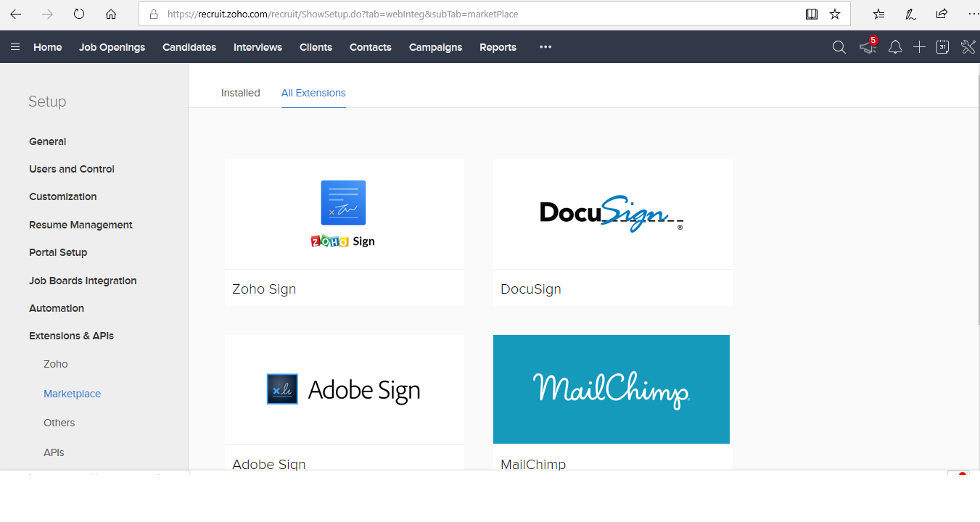The image size is (980, 522).
Task: Switch to the Installed tab
Action: tap(241, 93)
